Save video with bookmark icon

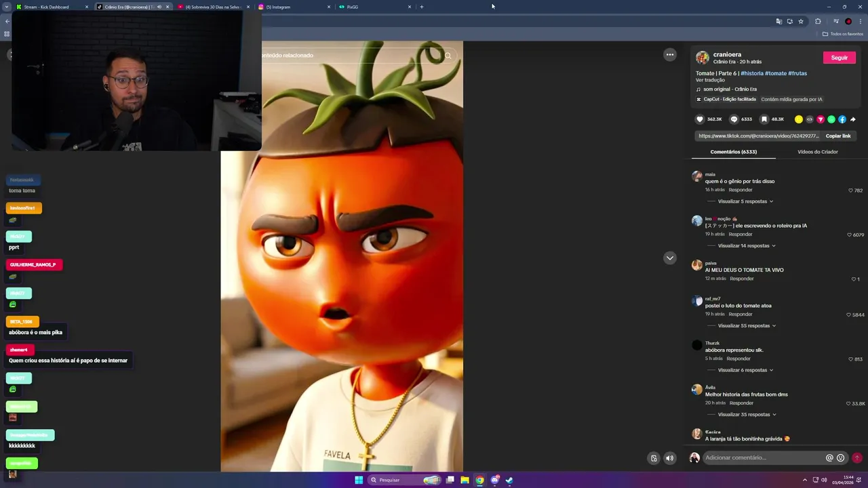coord(764,119)
